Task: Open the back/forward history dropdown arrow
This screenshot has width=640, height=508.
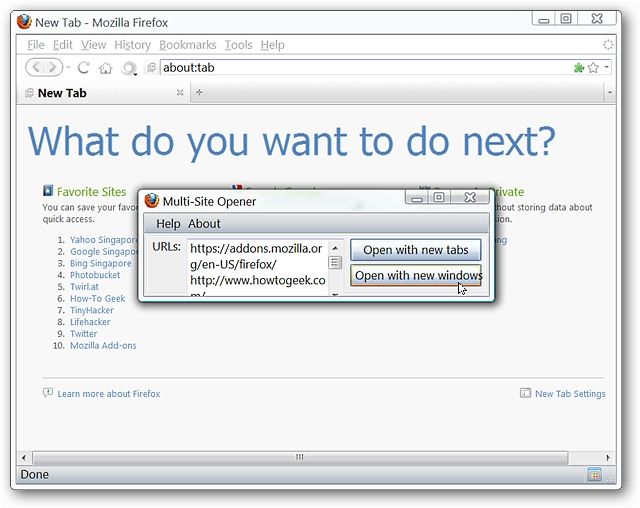Action: pos(68,67)
